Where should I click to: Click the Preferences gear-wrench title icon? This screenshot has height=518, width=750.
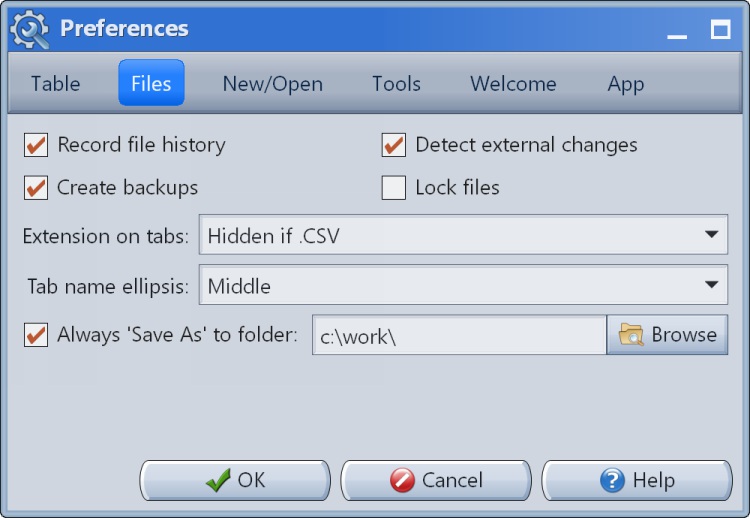pyautogui.click(x=30, y=29)
